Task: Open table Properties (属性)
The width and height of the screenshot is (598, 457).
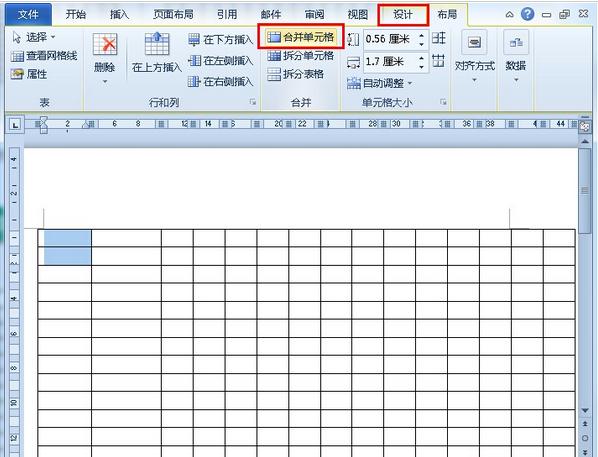Action: 29,74
